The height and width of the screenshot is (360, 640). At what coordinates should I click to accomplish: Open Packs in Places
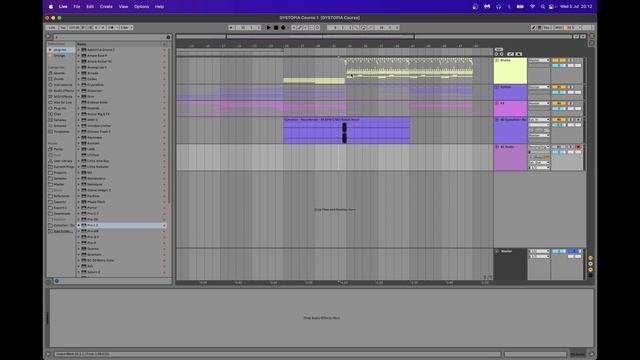[56, 149]
